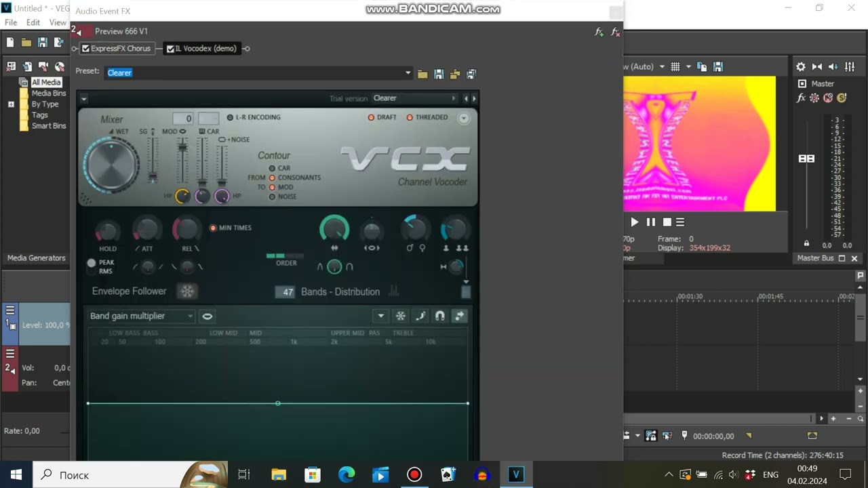Pause the video preview
This screenshot has height=488, width=868.
click(x=651, y=222)
